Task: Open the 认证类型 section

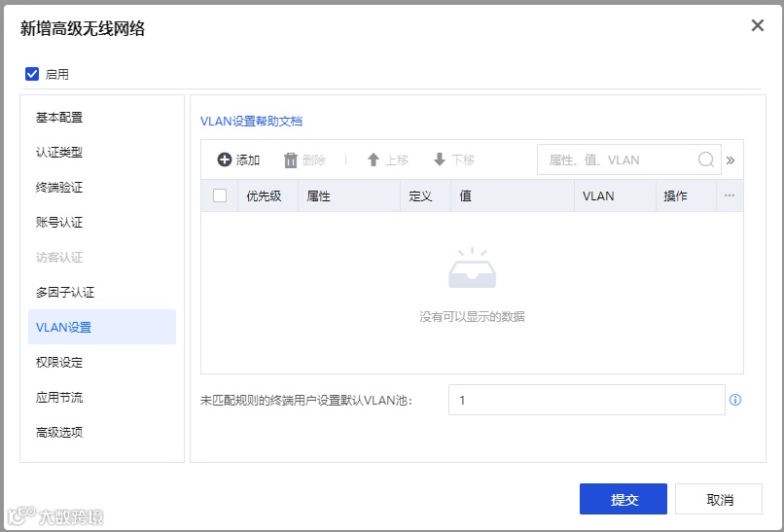Action: click(x=102, y=153)
